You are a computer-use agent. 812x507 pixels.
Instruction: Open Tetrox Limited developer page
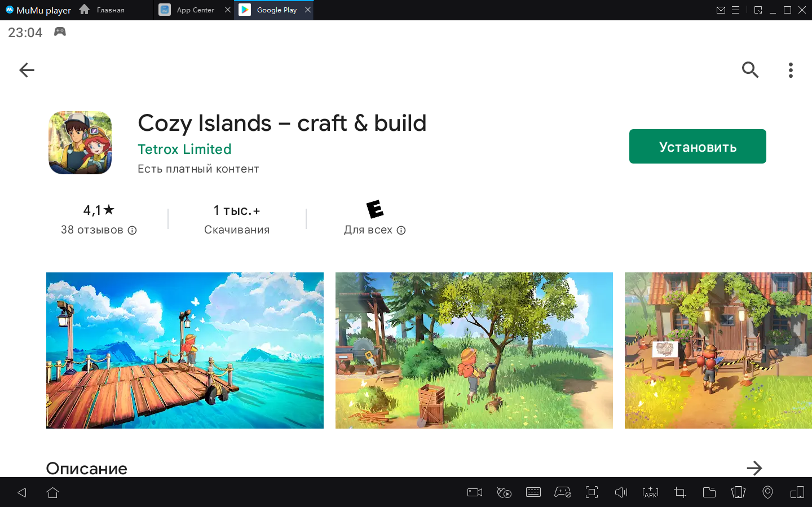click(x=184, y=149)
